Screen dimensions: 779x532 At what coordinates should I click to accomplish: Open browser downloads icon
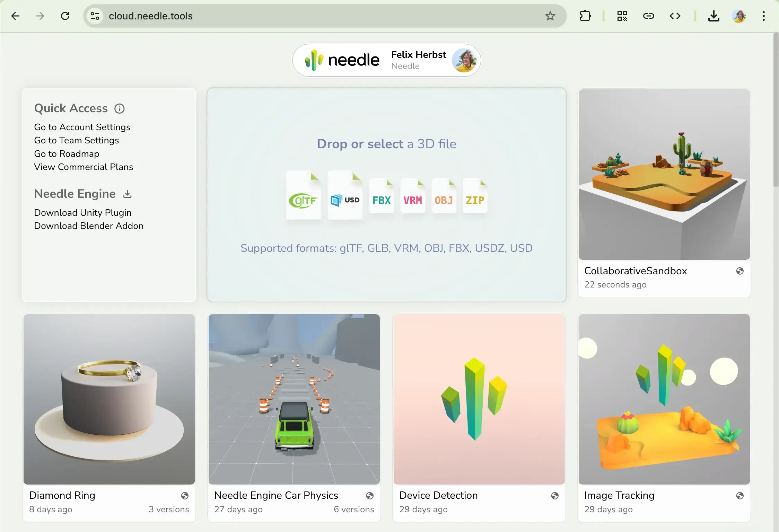click(x=714, y=16)
